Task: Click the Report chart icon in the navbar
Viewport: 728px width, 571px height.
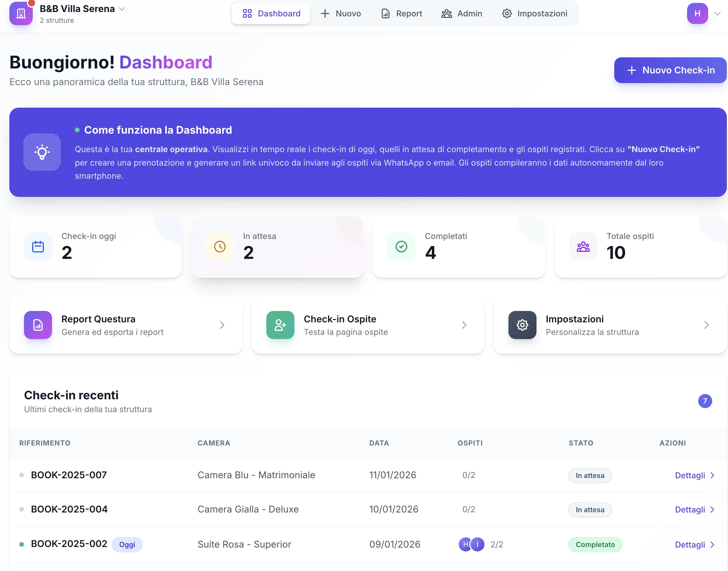Action: [x=385, y=13]
